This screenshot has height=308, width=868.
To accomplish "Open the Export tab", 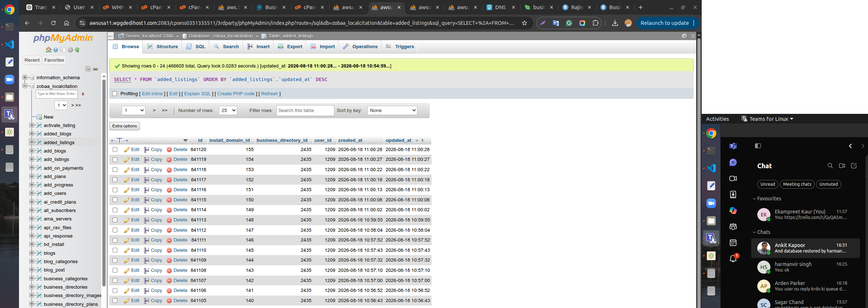I will click(x=290, y=47).
